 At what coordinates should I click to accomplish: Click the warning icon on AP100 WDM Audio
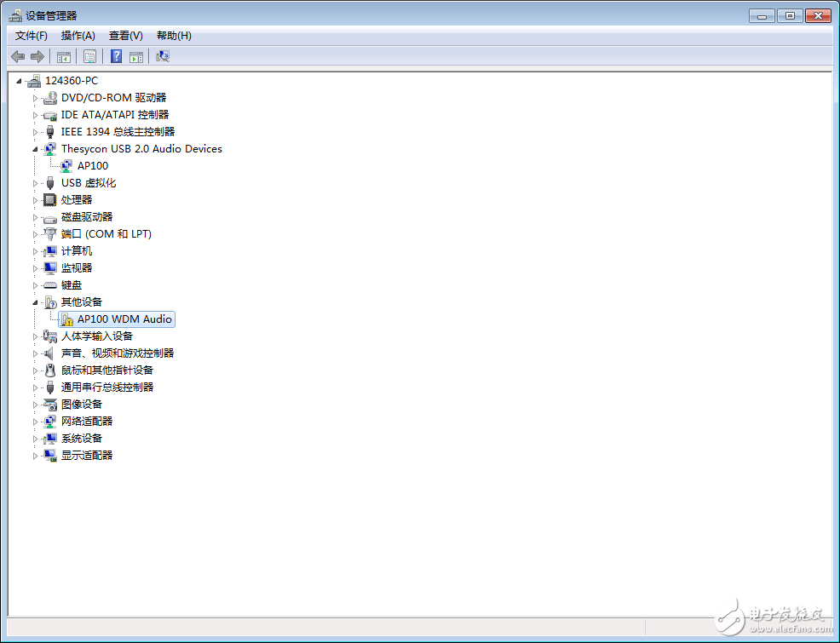[66, 319]
